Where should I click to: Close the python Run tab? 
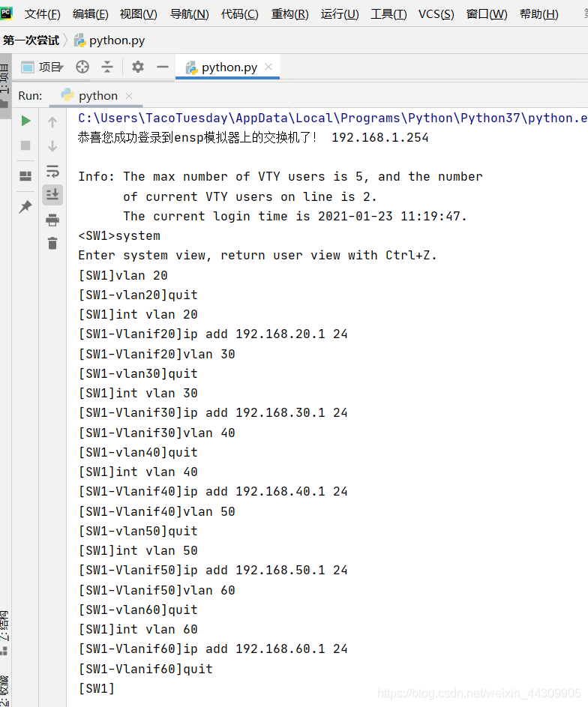click(x=129, y=95)
